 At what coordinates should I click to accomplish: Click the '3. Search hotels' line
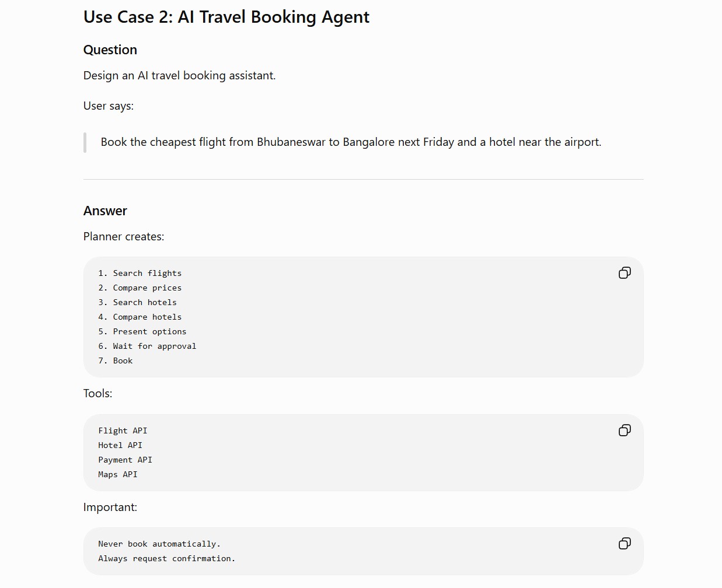[x=138, y=302]
